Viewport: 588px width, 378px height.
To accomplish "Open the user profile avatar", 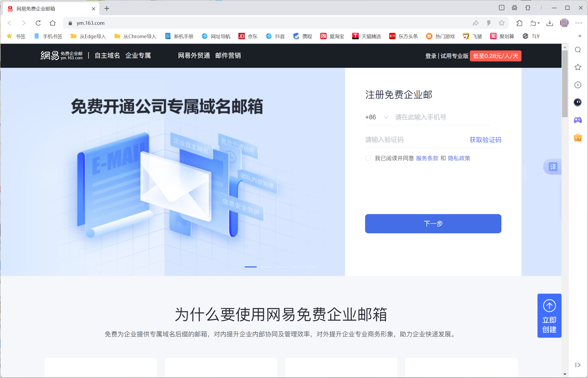I will pos(564,23).
